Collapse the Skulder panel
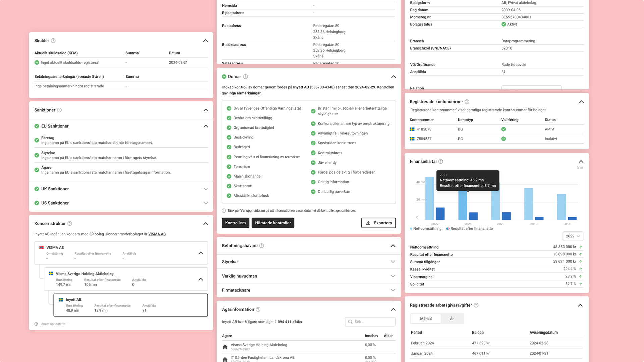Viewport: 644px width, 362px height. point(205,41)
